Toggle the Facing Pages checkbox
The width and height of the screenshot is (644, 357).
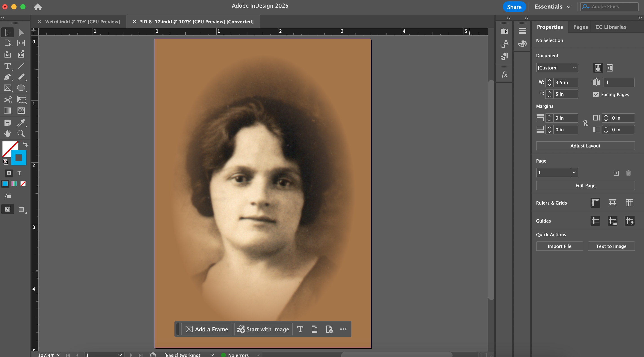click(x=596, y=95)
